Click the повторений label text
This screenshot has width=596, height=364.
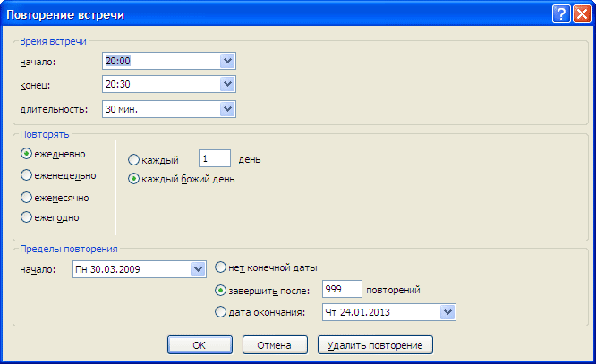[393, 290]
